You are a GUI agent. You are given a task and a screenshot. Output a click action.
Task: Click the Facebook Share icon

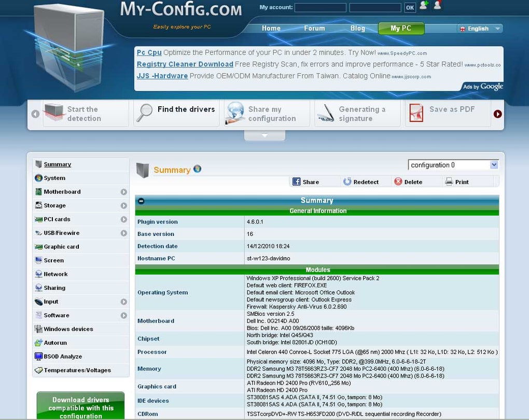(x=297, y=181)
